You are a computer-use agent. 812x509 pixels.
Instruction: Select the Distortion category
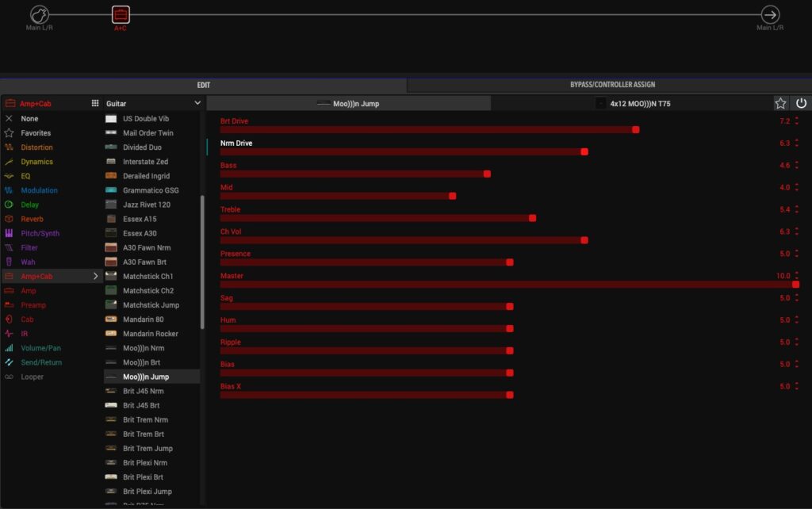(36, 147)
